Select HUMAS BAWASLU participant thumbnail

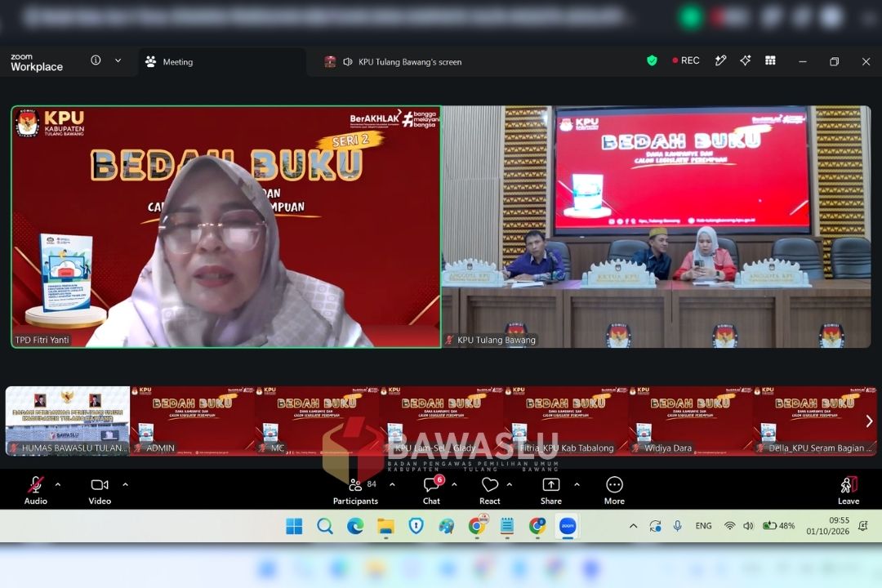tap(68, 421)
